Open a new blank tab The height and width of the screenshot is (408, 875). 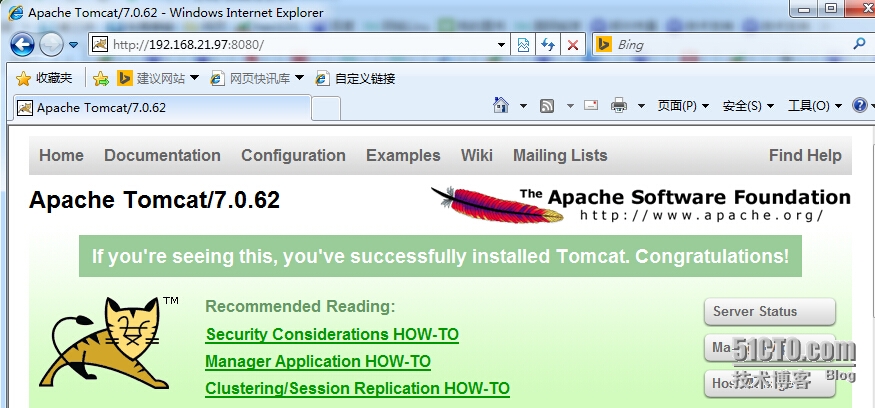(326, 108)
